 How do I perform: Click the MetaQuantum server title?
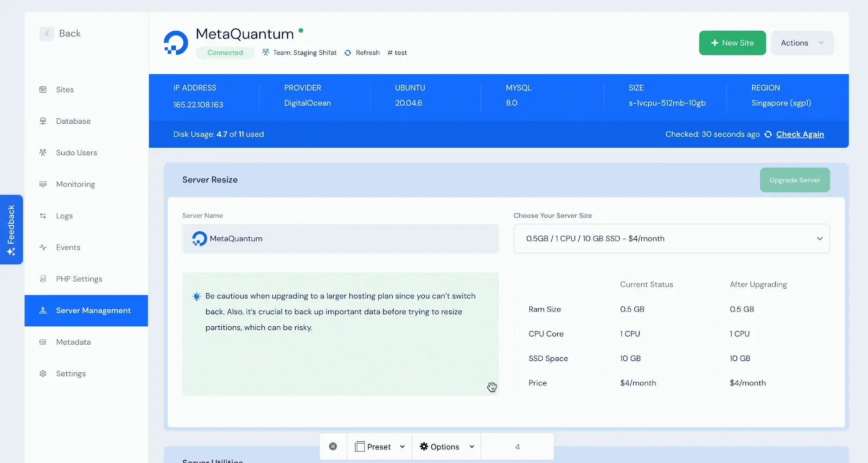tap(245, 34)
